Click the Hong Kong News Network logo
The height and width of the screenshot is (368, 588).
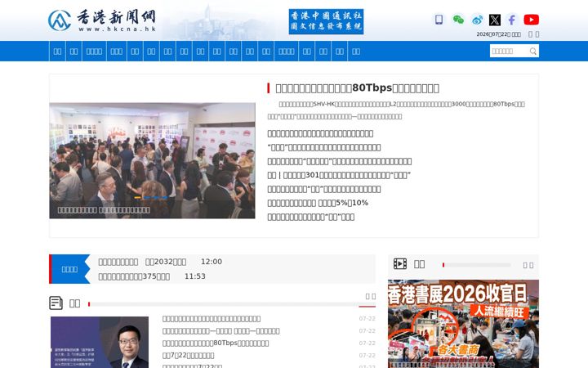click(102, 20)
